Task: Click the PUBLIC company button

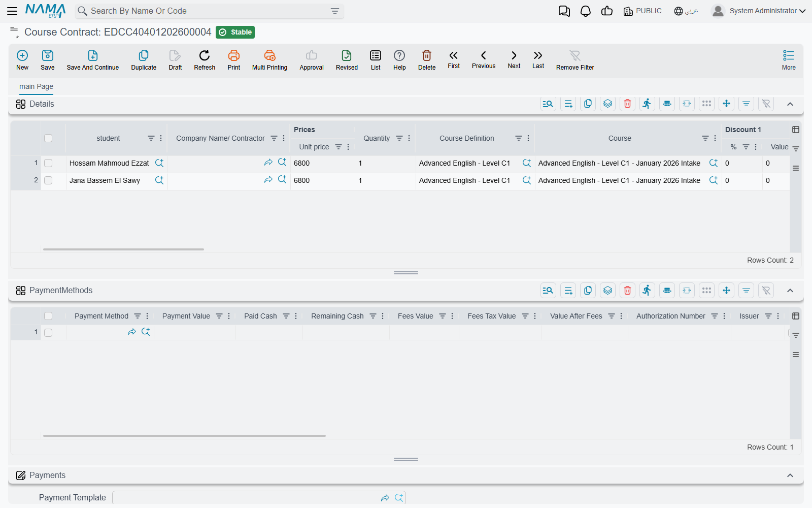Action: coord(642,11)
